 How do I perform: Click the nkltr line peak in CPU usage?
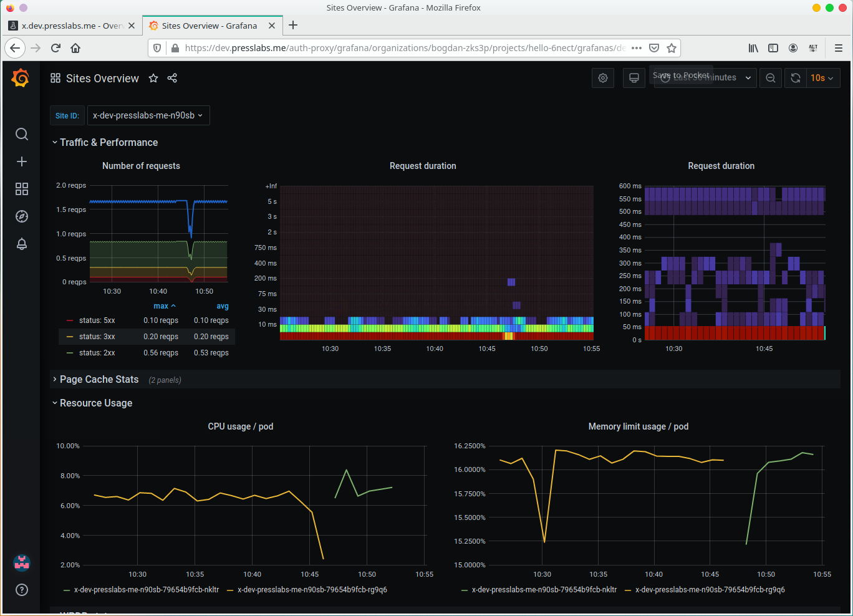tap(347, 470)
